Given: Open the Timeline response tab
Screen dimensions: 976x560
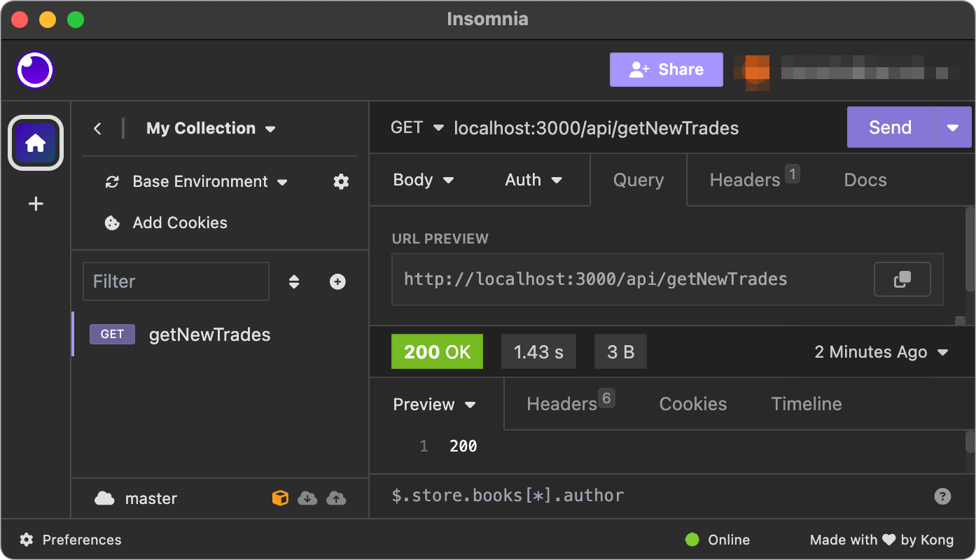Looking at the screenshot, I should coord(807,404).
